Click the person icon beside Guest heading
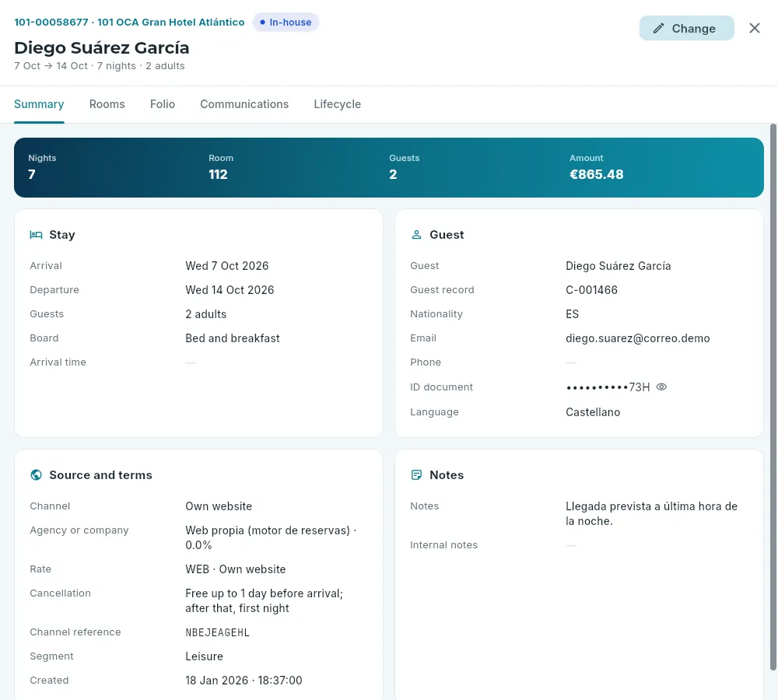The height and width of the screenshot is (700, 778). tap(416, 235)
